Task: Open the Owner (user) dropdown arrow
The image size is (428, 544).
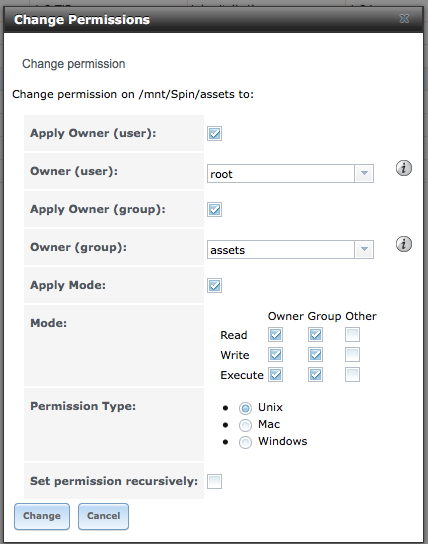Action: coord(364,173)
